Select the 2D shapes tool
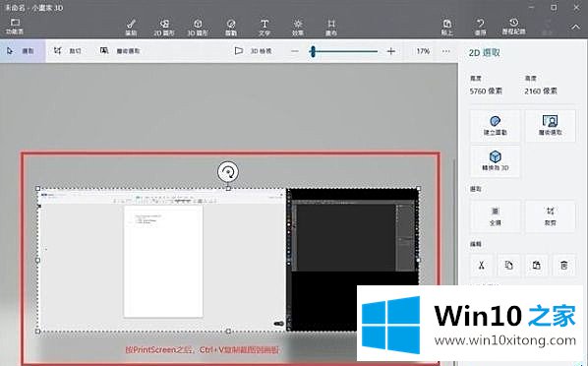588x366 pixels. pos(164,28)
